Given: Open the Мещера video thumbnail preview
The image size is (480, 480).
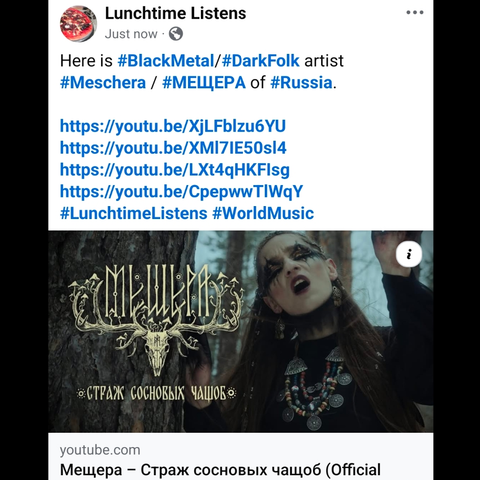Looking at the screenshot, I should click(241, 332).
